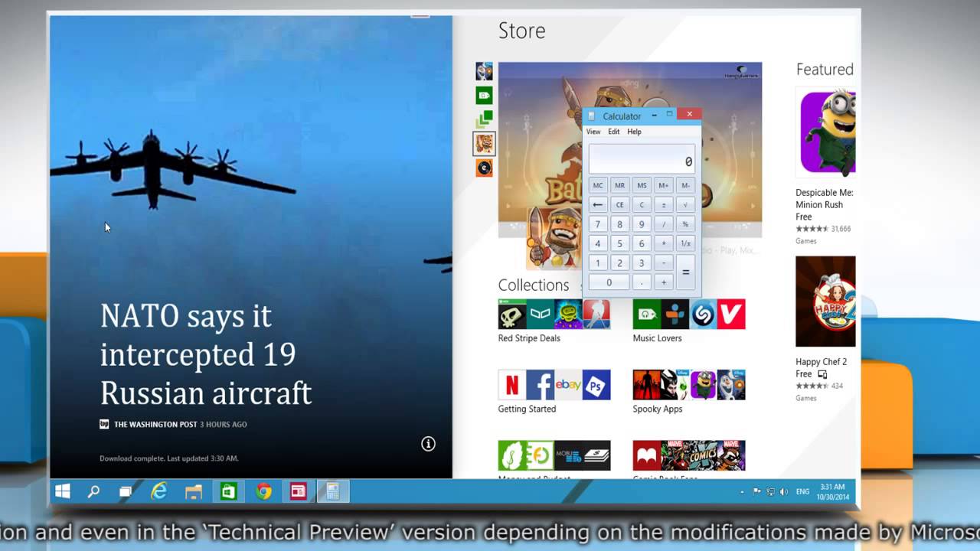
Task: Click the plus-minus sign button
Action: pyautogui.click(x=663, y=204)
